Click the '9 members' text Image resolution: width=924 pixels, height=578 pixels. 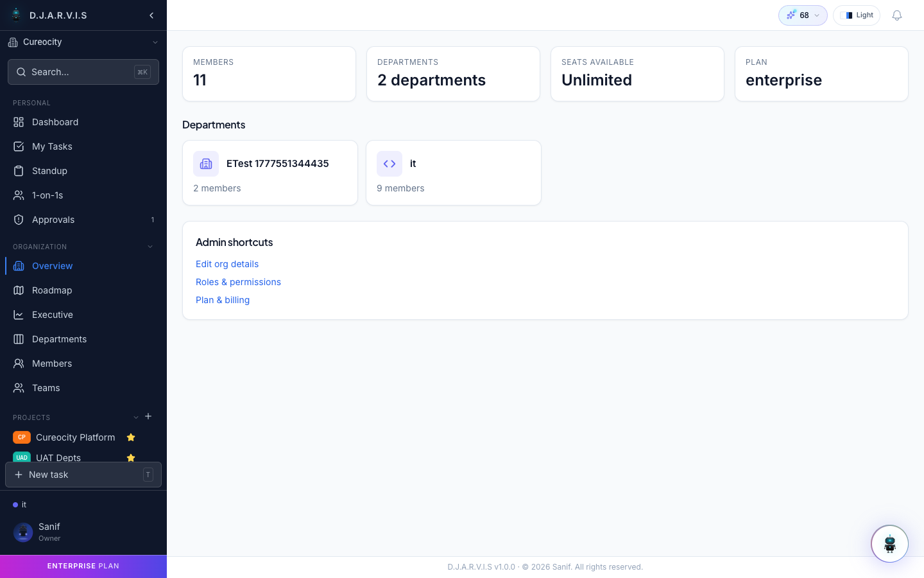coord(400,188)
